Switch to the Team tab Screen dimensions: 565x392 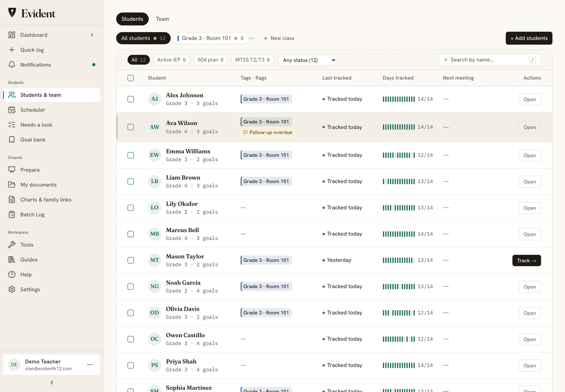[x=162, y=19]
